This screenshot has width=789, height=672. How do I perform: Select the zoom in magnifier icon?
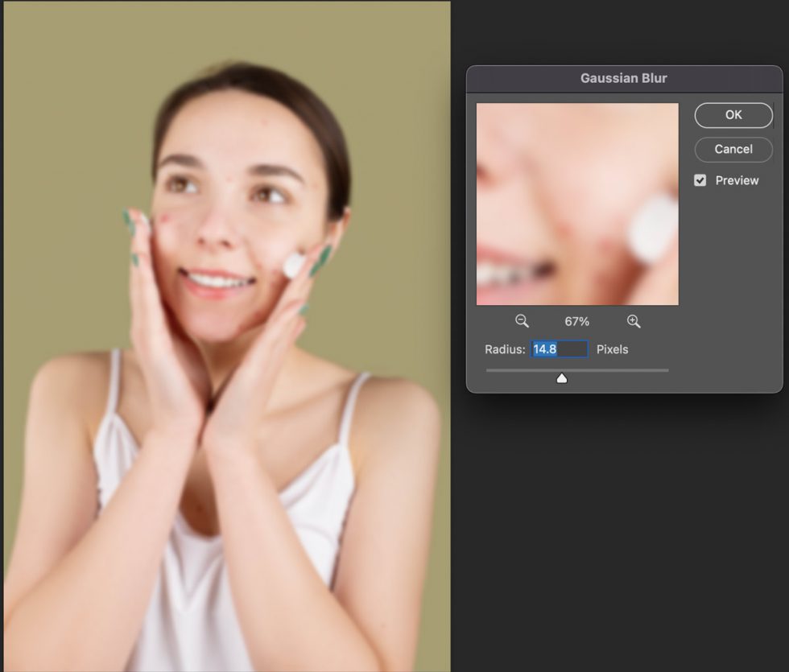[634, 321]
